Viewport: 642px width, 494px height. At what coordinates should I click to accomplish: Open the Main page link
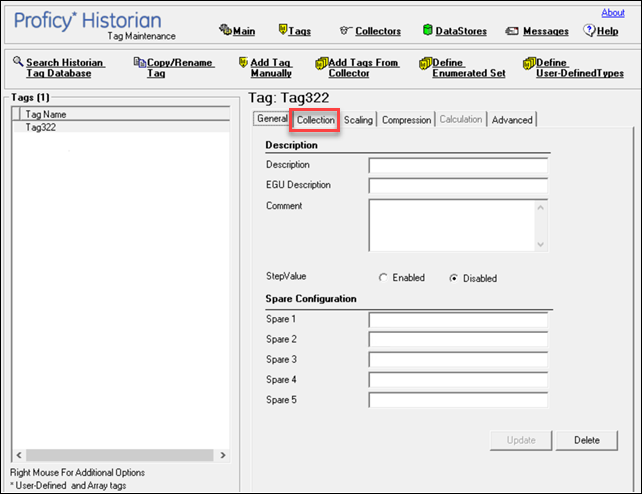point(244,31)
